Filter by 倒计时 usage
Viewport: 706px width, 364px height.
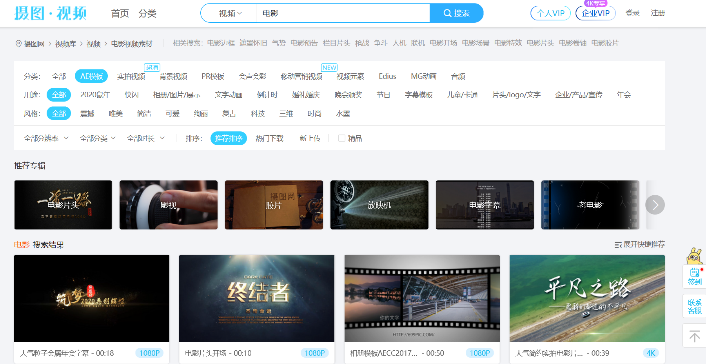point(267,95)
